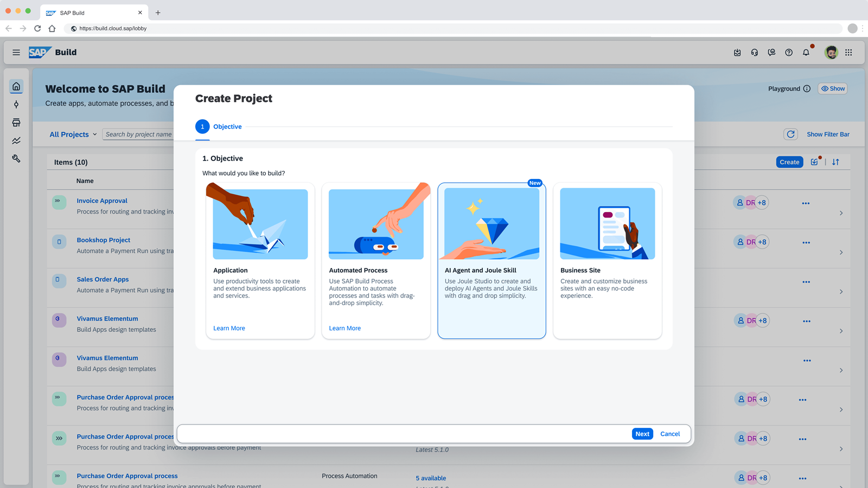Viewport: 868px width, 488px height.
Task: Go to Home in the left sidebar
Action: 16,86
